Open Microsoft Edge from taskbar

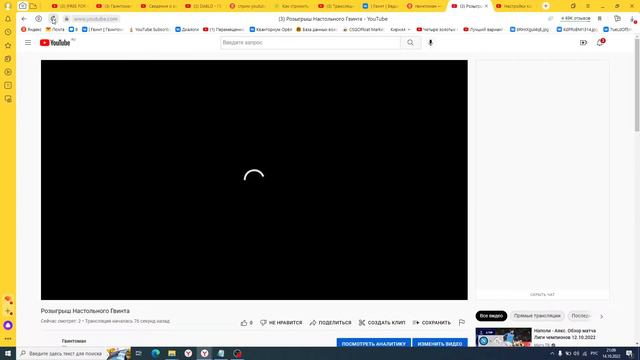(156, 353)
